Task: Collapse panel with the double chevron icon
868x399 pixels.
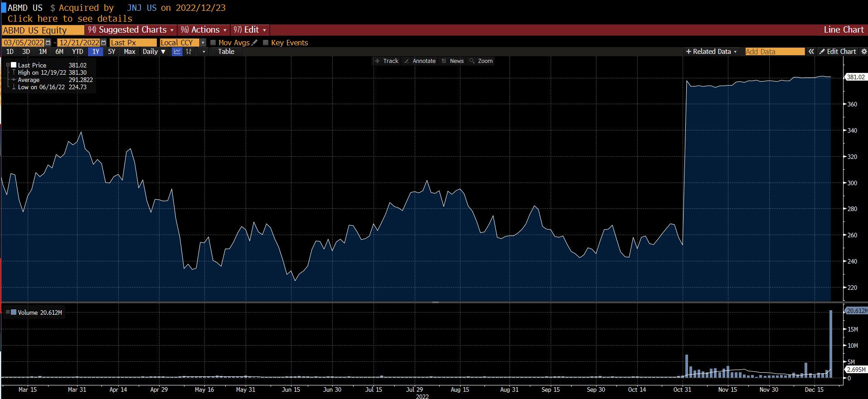Action: (811, 52)
